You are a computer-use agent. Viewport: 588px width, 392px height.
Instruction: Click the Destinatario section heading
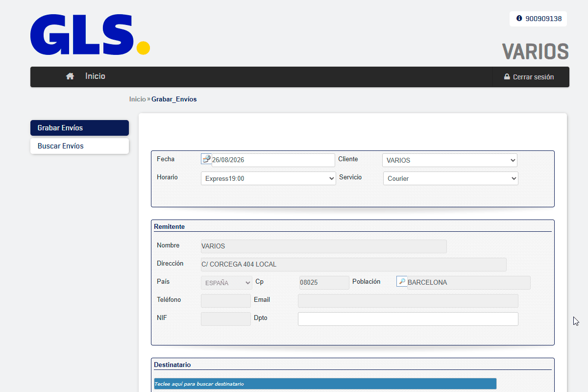172,365
